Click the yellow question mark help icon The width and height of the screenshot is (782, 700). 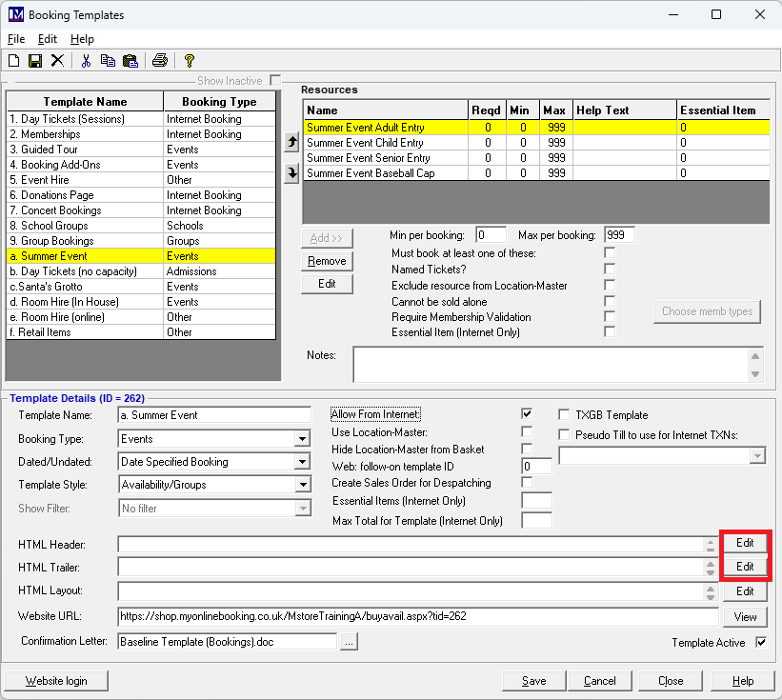point(190,61)
